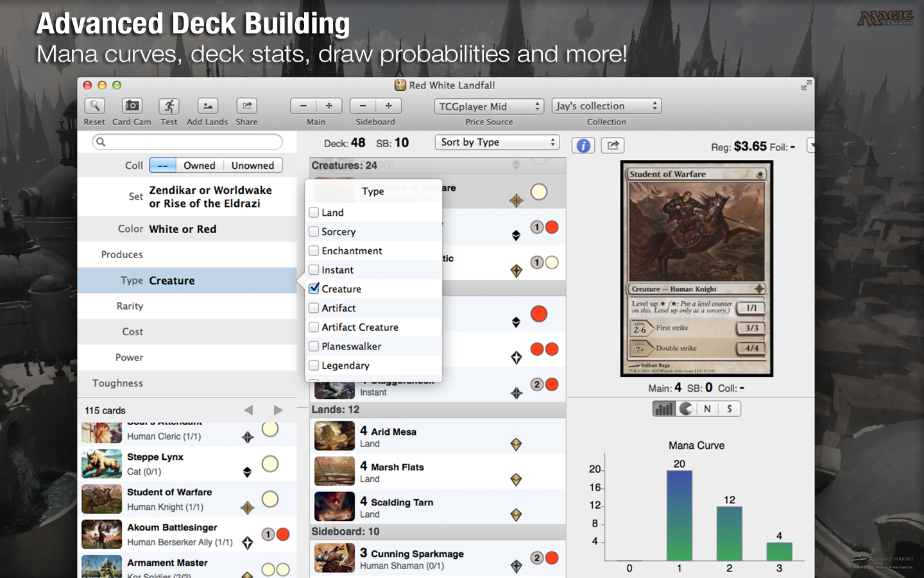Click the Add Lands toolbar icon
Viewport: 924px width, 578px height.
207,106
